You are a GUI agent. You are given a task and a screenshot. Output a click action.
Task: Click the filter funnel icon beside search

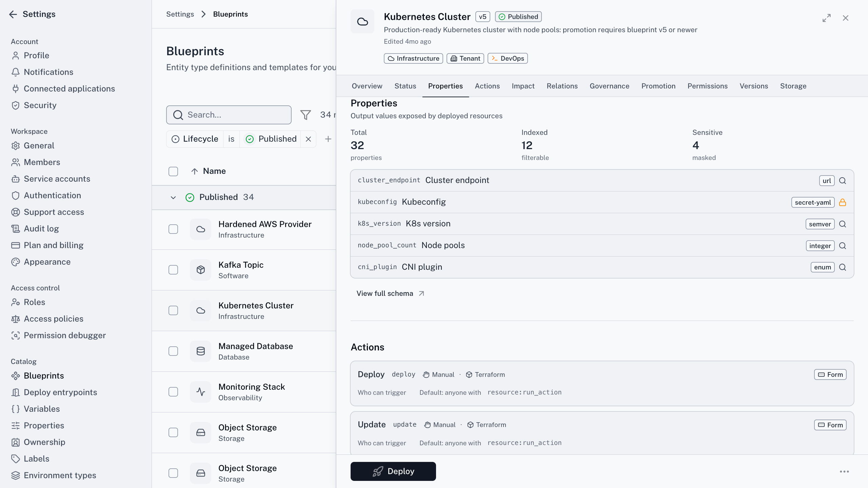click(305, 115)
